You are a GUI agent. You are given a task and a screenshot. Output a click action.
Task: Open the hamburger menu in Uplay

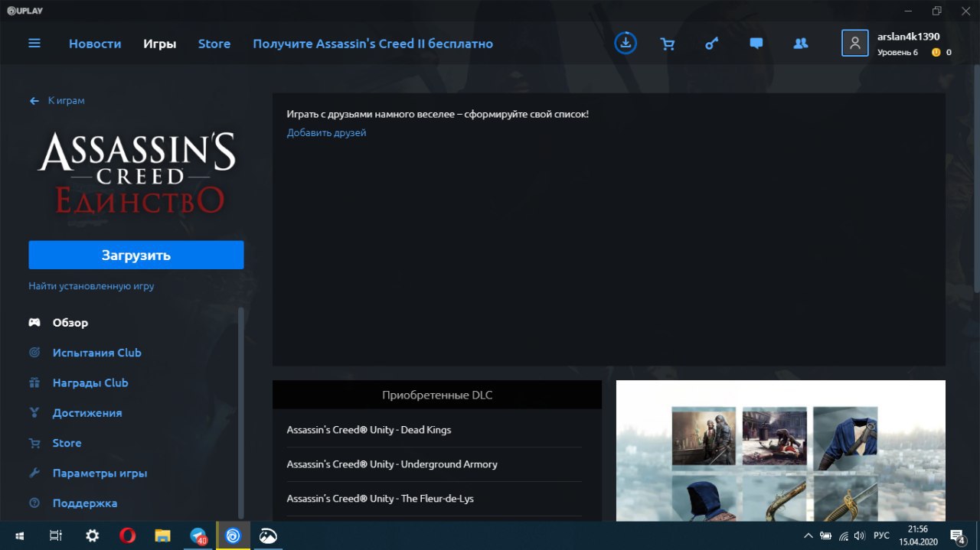[34, 44]
